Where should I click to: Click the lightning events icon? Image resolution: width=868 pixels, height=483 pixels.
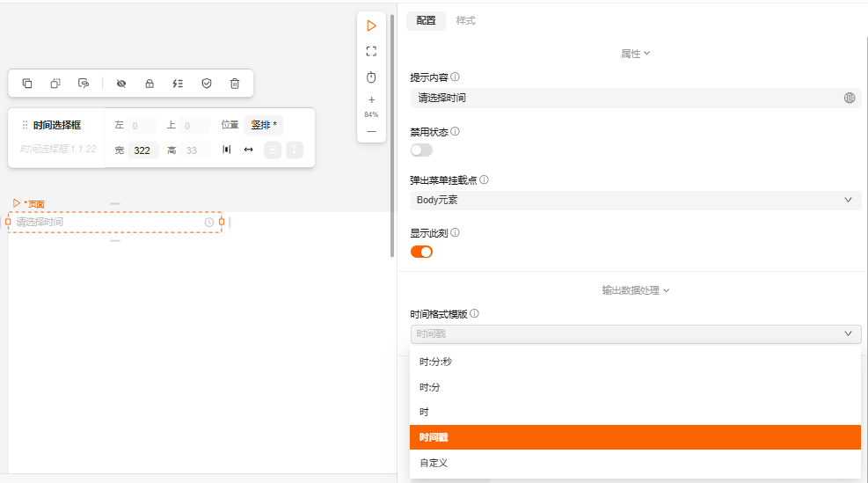[178, 84]
